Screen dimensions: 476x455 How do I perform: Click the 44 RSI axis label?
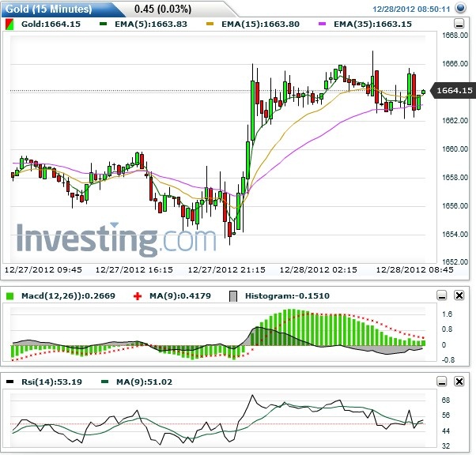click(446, 431)
